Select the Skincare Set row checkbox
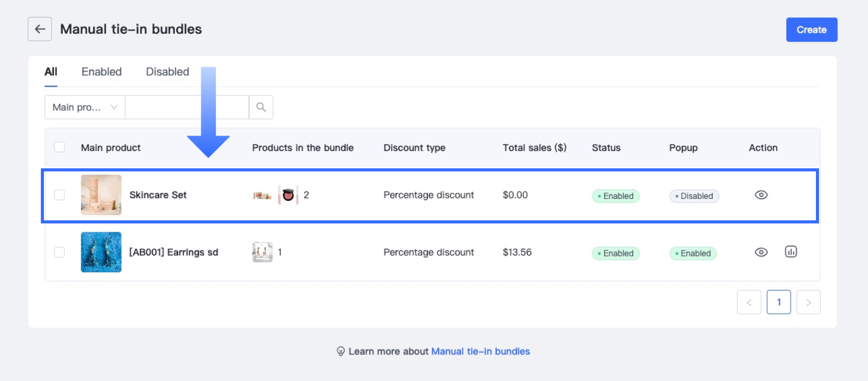868x381 pixels. (x=60, y=195)
